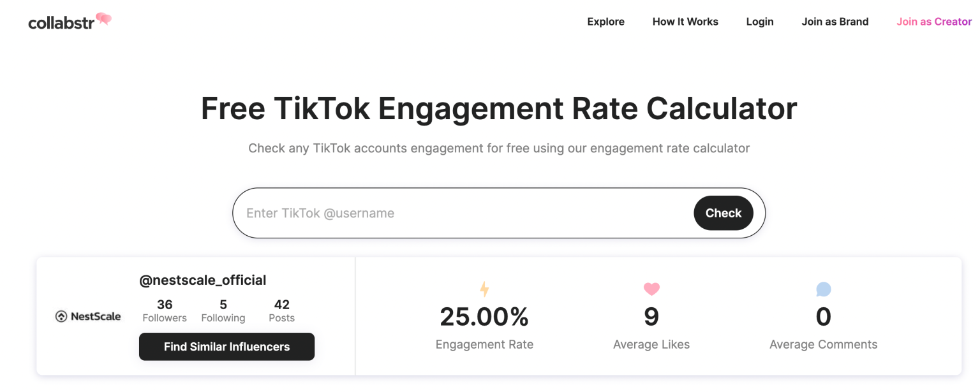The width and height of the screenshot is (980, 392).
Task: Click the pink Join as Creator link
Action: [x=934, y=21]
